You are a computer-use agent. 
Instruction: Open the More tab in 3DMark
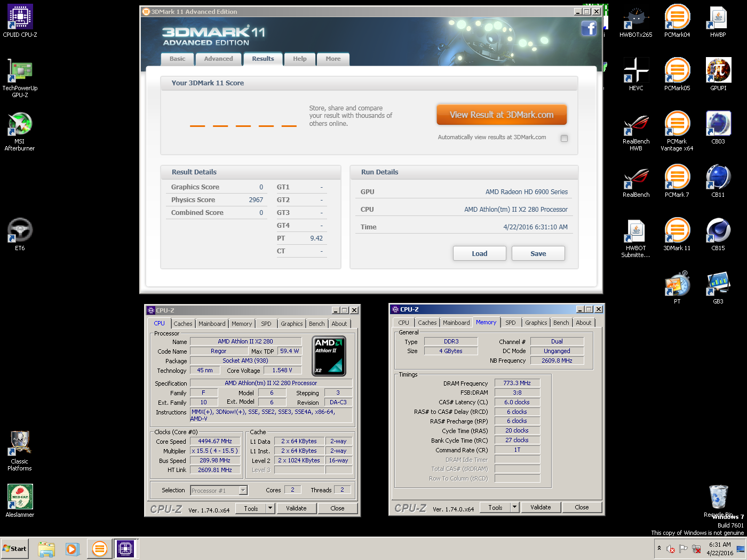tap(333, 59)
